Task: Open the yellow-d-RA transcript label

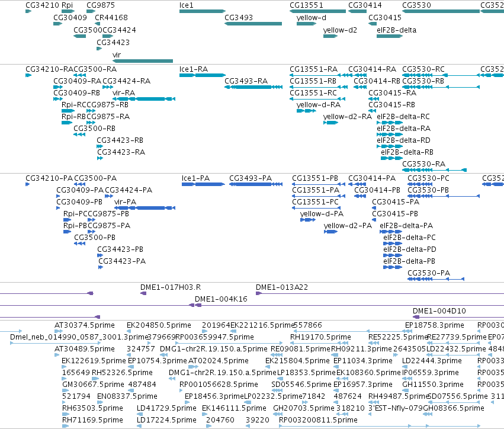Action: point(319,105)
